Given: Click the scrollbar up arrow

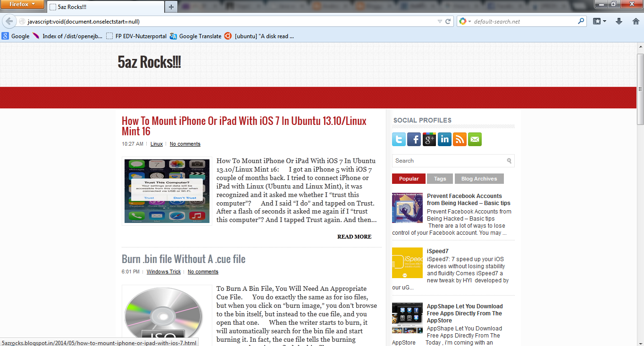Looking at the screenshot, I should pos(640,46).
